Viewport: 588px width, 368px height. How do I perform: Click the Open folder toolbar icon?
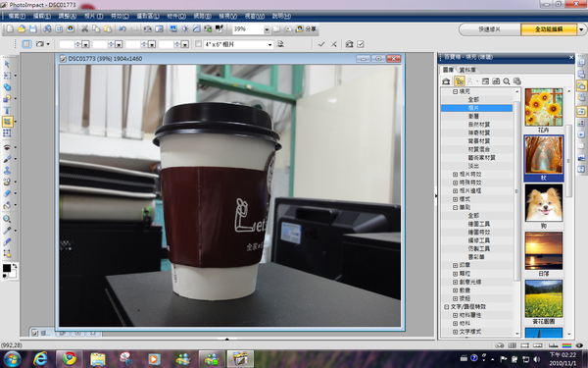22,28
